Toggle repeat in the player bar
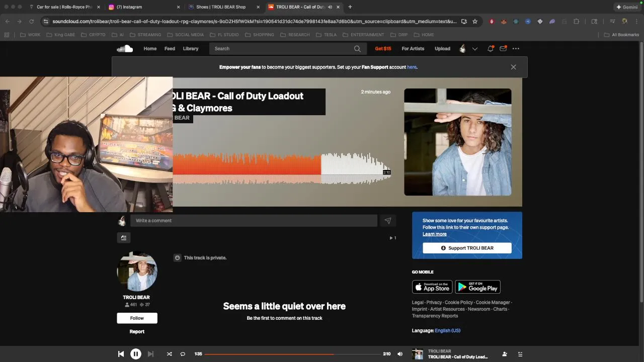Image resolution: width=644 pixels, height=362 pixels. [183, 354]
